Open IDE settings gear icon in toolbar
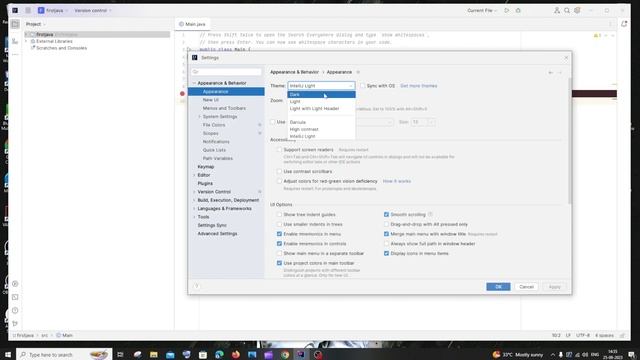Screen dimensions: 640x360 [577, 11]
